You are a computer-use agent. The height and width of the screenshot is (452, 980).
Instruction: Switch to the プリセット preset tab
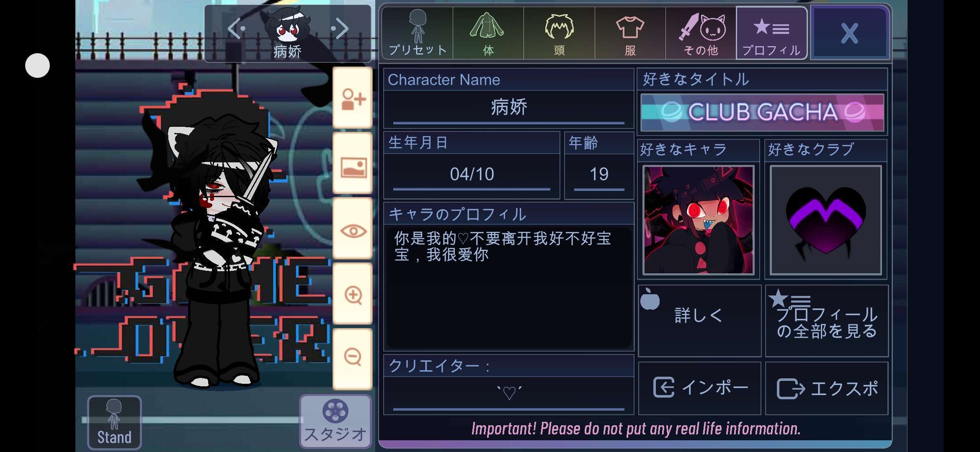pos(418,33)
